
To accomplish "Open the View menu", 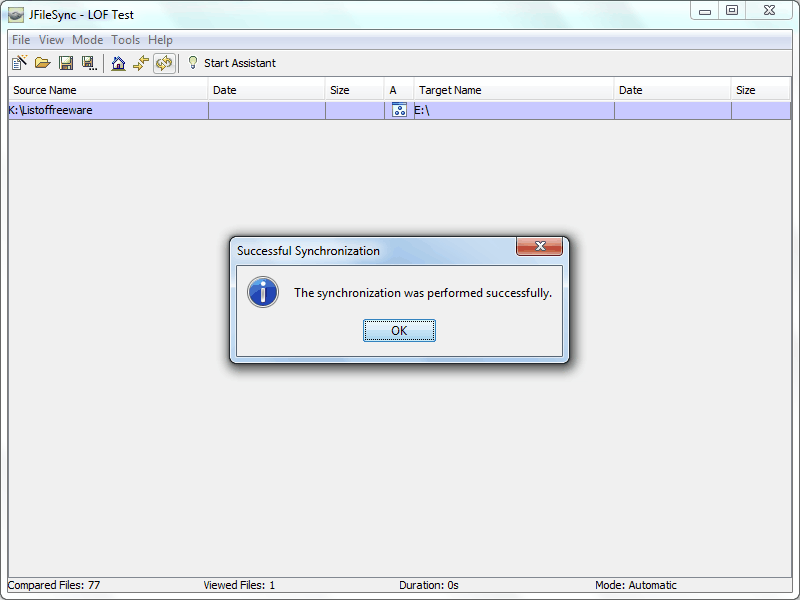I will [51, 40].
